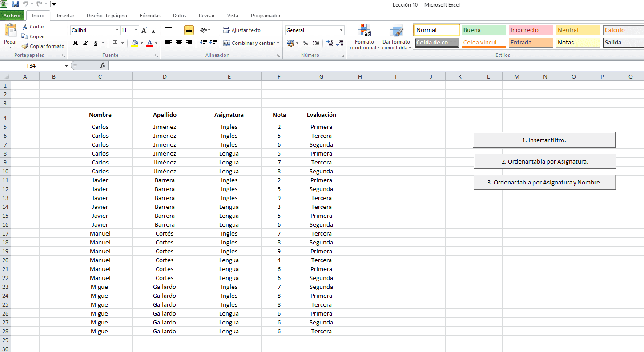Click button 1. Insertar filtro.
Viewport: 644px width, 352px height.
tap(544, 140)
